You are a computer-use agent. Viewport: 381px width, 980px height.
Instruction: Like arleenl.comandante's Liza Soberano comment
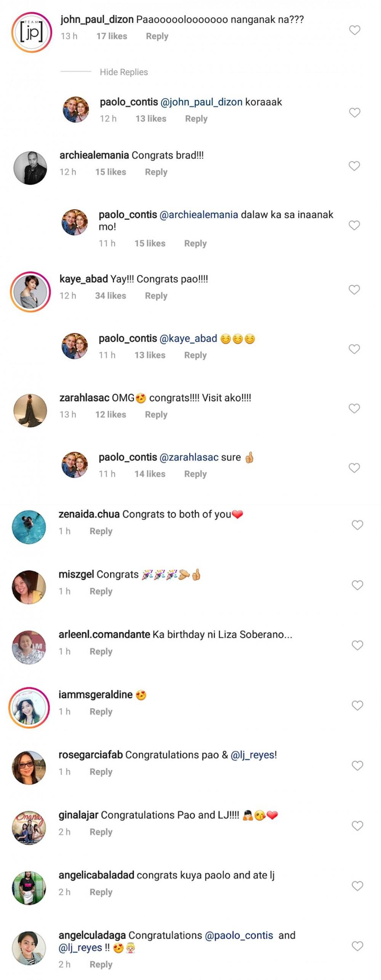[357, 645]
